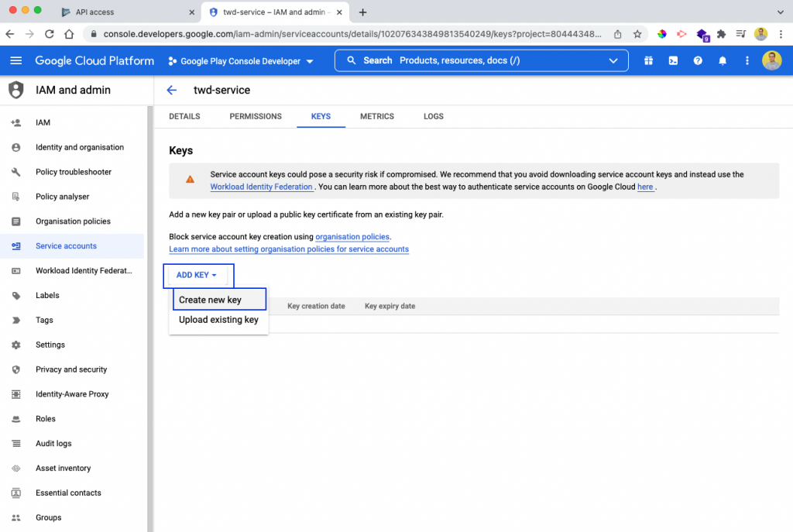793x532 pixels.
Task: Click the Audit logs list icon
Action: click(16, 444)
